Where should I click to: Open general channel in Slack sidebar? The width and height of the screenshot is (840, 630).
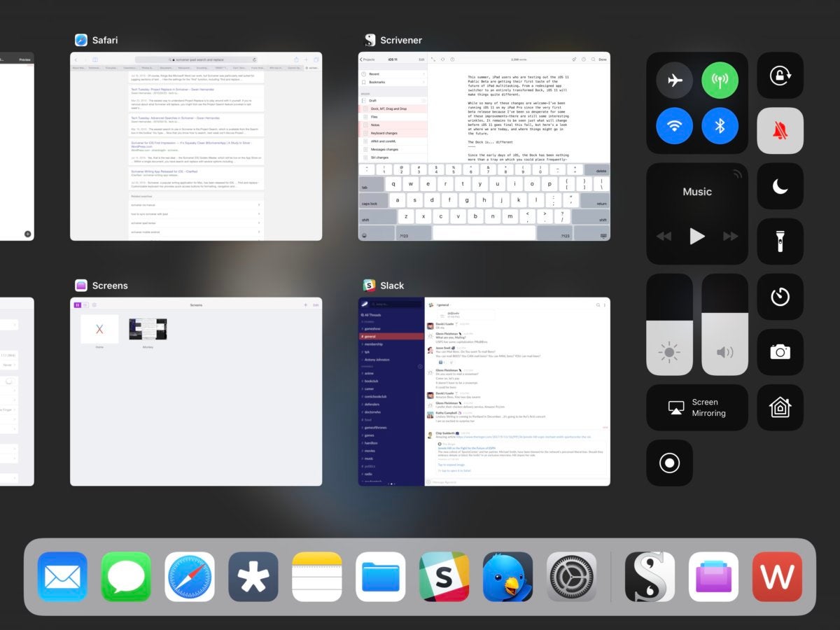[391, 336]
